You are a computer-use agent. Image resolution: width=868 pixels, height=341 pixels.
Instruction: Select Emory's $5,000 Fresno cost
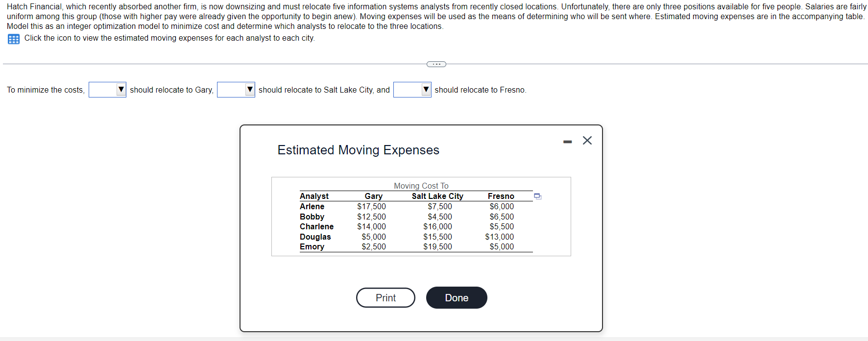pyautogui.click(x=502, y=246)
